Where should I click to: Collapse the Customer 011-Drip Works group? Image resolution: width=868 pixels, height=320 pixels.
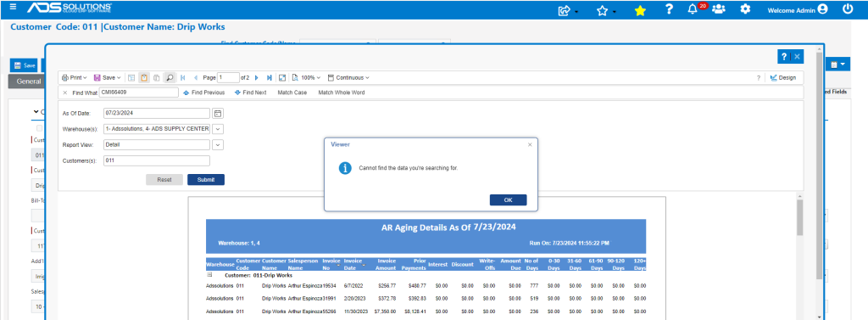pos(210,274)
